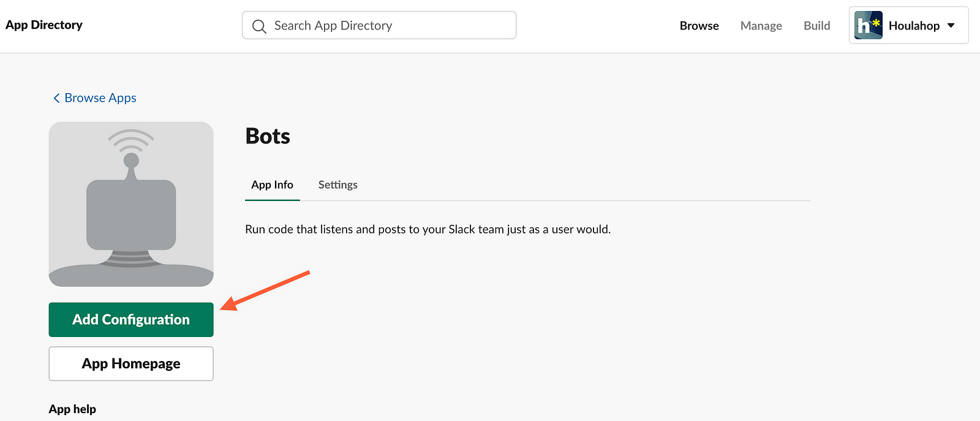Follow the Browse Apps link
Image resolution: width=980 pixels, height=421 pixels.
pyautogui.click(x=100, y=98)
